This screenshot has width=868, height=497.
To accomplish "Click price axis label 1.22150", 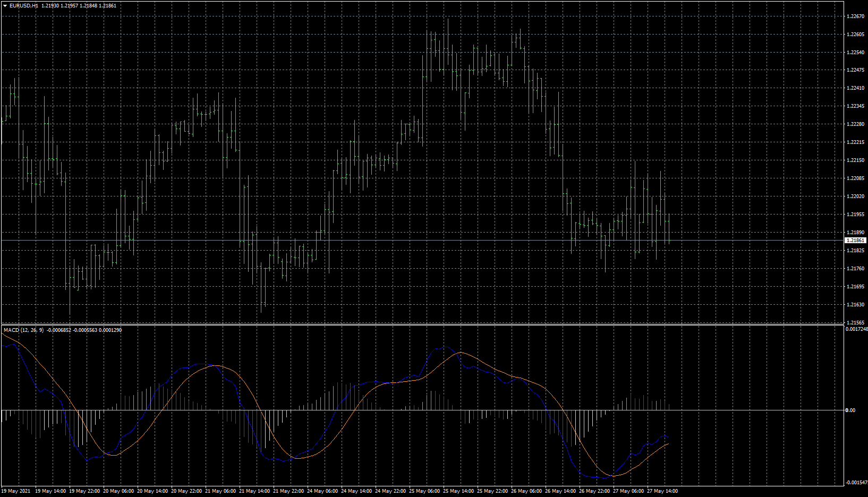I will [855, 160].
